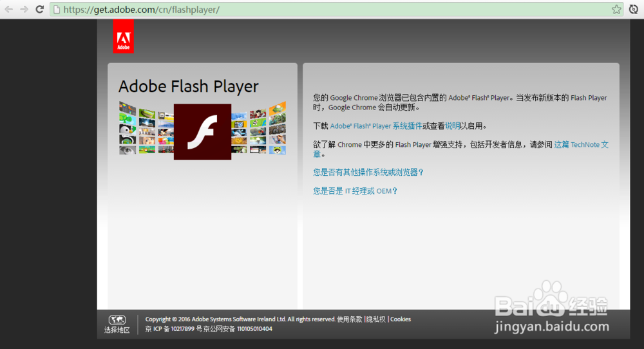Focus the address bar URL field
The image size is (644, 349).
point(336,10)
